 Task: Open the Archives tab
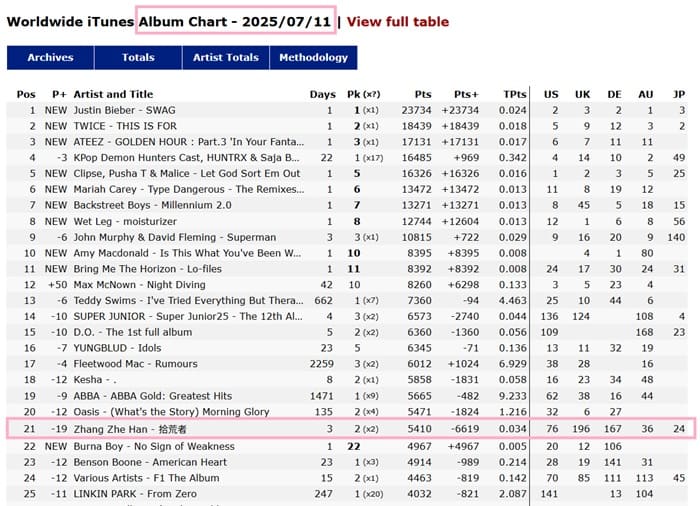click(x=50, y=58)
